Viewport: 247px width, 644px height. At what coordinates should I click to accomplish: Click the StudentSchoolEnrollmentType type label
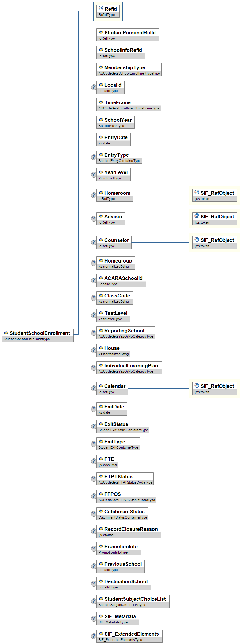pos(27,339)
